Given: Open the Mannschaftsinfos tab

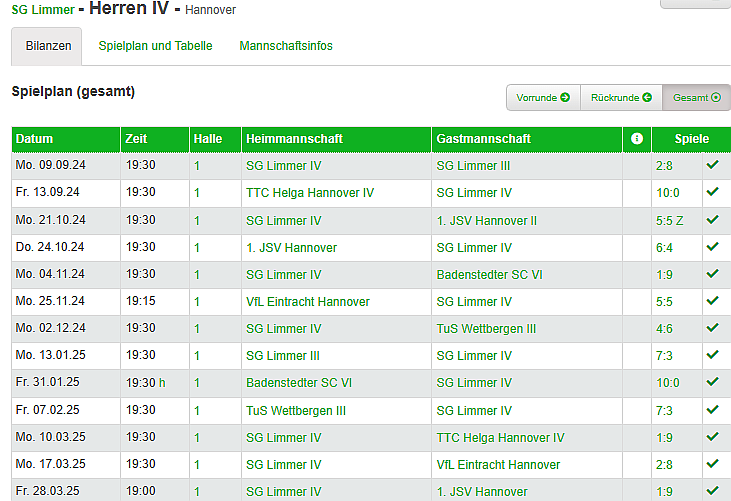Looking at the screenshot, I should (286, 46).
